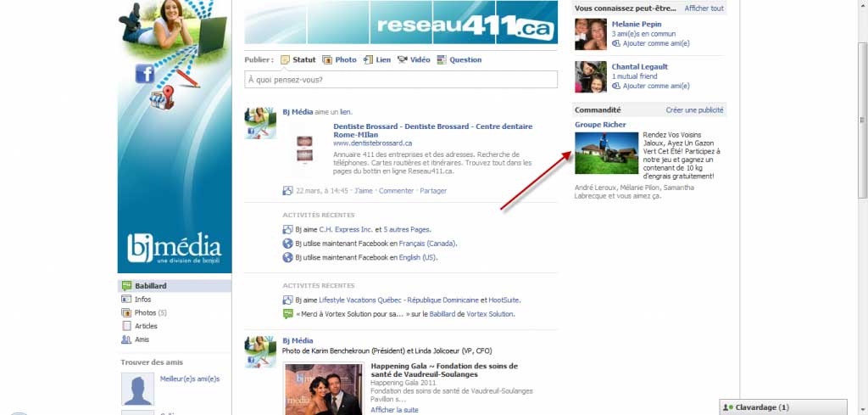Open Melanie Pepin's profile name
This screenshot has width=868, height=415.
637,25
